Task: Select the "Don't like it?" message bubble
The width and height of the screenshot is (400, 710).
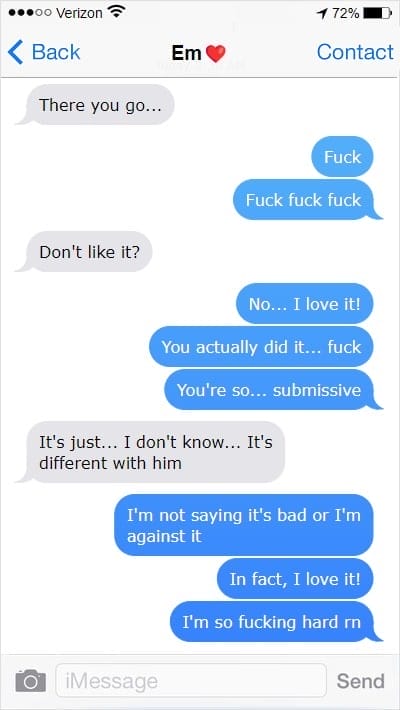Action: (84, 252)
